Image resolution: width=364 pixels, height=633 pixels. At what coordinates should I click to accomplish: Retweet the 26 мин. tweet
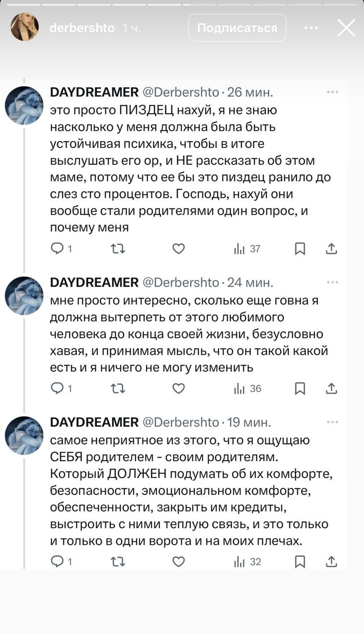[118, 249]
